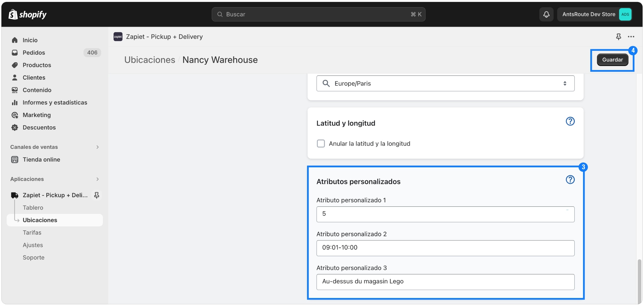Click the Zapiet truck icon in sidebar

pyautogui.click(x=15, y=195)
